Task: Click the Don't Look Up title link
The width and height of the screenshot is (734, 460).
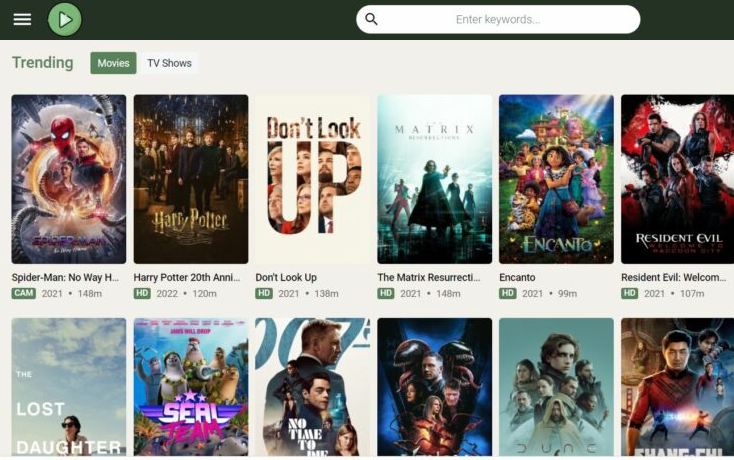Action: coord(286,277)
